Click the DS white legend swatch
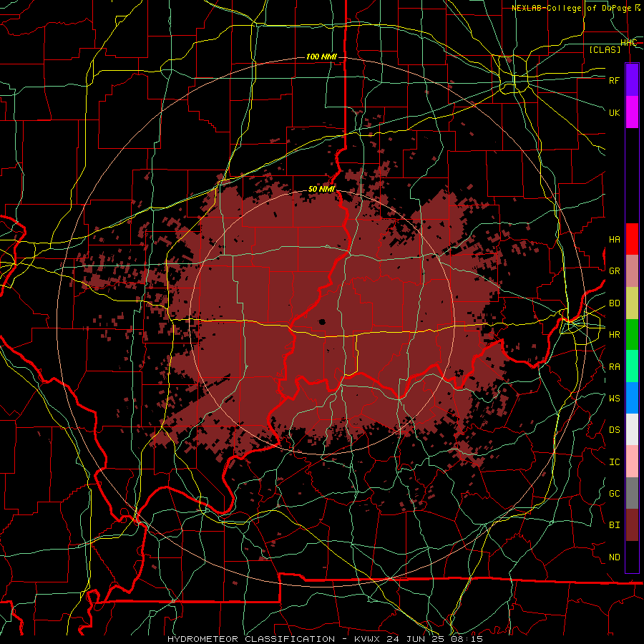This screenshot has width=644, height=644. tap(632, 429)
